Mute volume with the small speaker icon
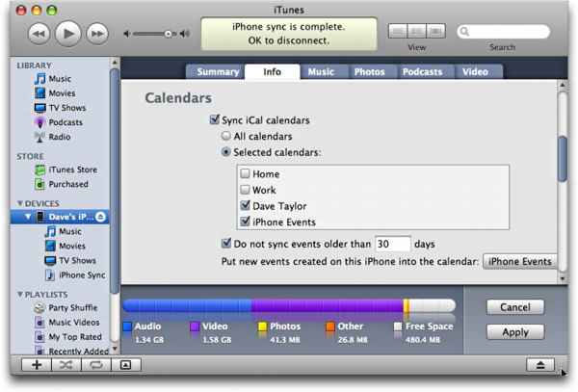Viewport: 578px width, 392px height. [127, 34]
